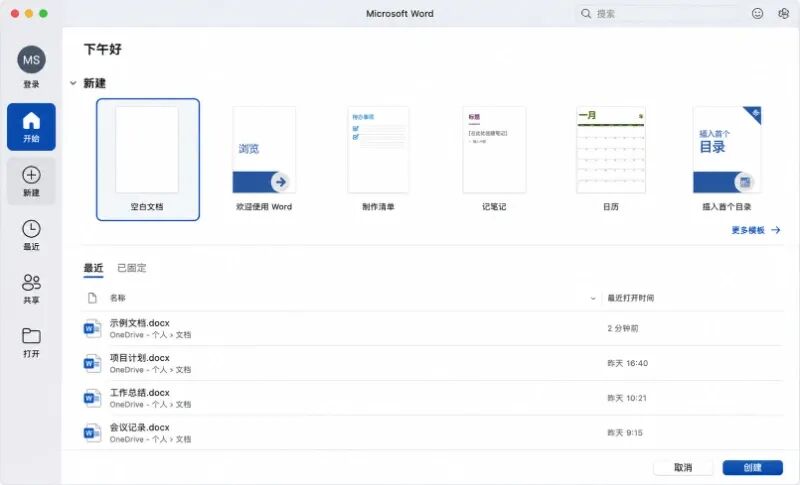This screenshot has width=800, height=485.
Task: Click the 最近打开时间 column header
Action: pos(631,298)
